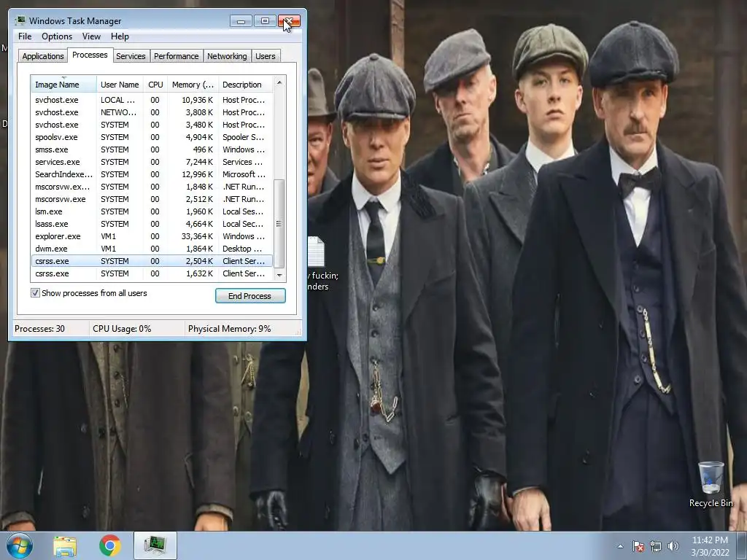Switch to the Networking tab
747x560 pixels.
[227, 56]
